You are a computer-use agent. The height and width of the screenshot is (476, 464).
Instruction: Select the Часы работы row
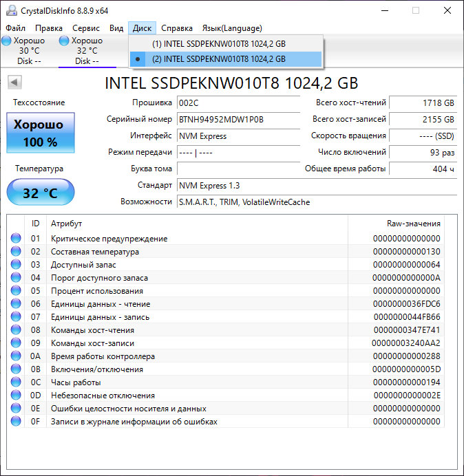coord(226,382)
